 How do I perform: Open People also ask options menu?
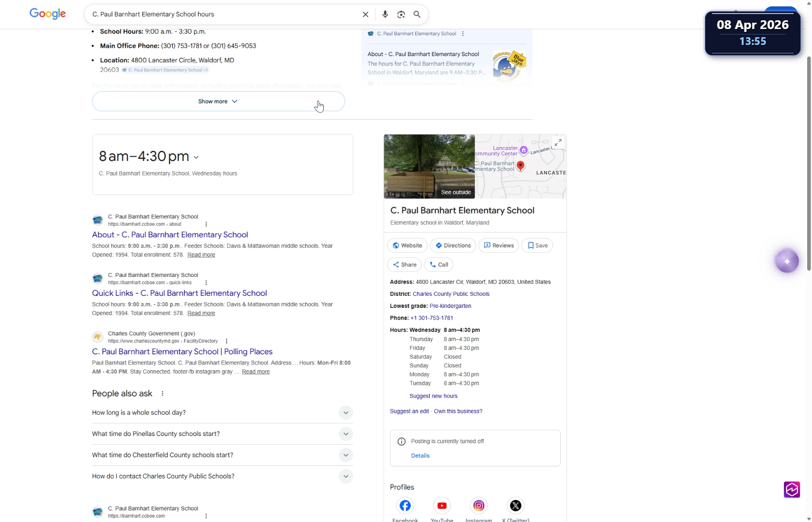point(162,394)
